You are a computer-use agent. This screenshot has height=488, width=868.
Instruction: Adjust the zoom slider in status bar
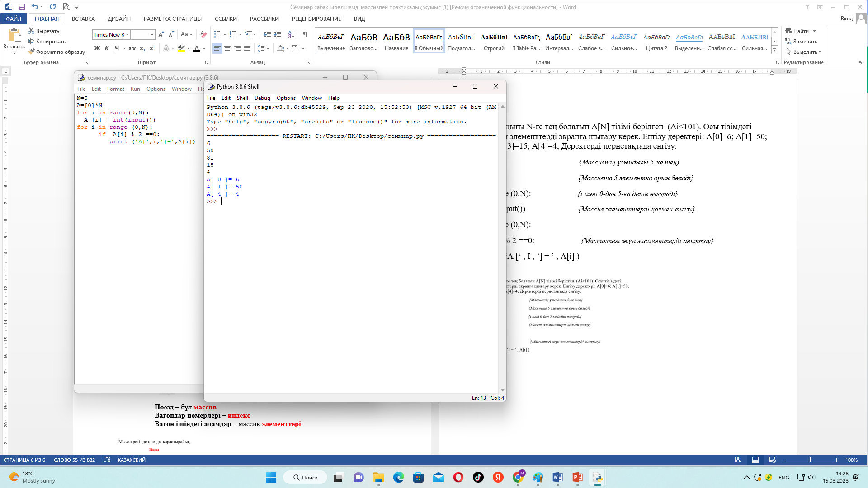coord(811,460)
